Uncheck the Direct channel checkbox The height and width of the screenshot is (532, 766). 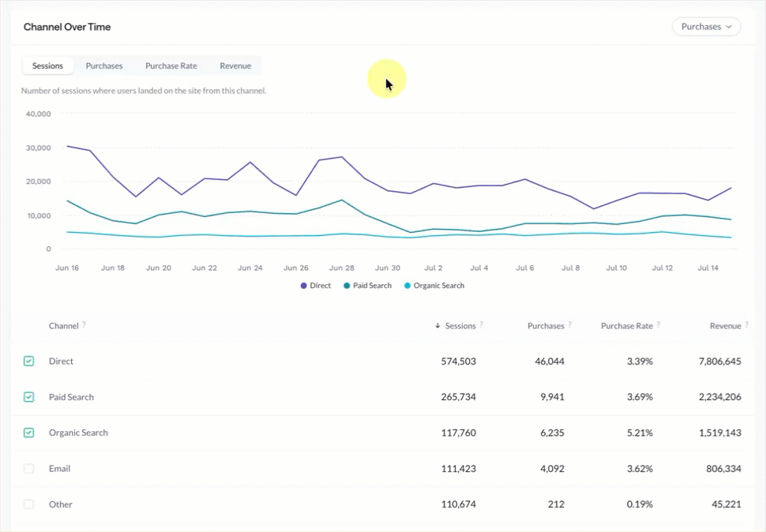(28, 362)
